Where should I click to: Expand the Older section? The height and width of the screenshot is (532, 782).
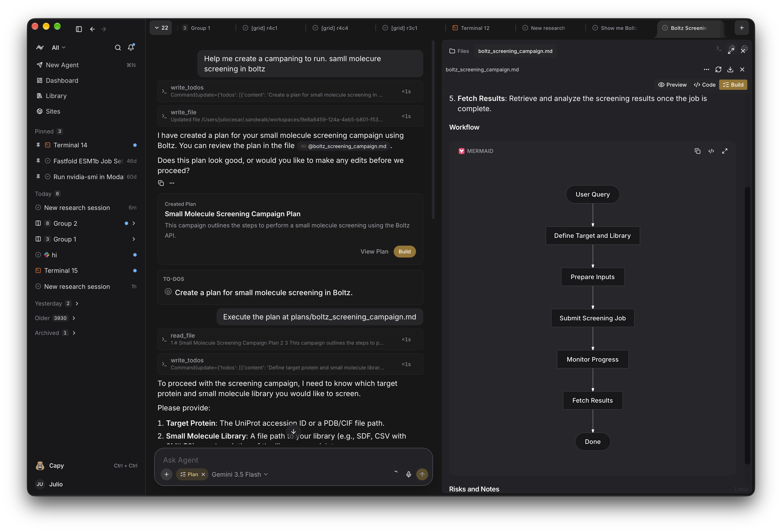74,318
